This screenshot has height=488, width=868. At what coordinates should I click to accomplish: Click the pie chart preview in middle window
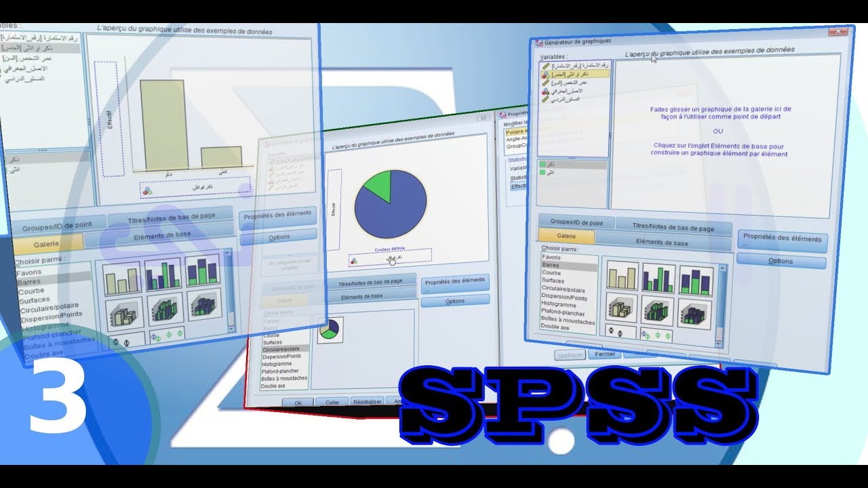(391, 204)
